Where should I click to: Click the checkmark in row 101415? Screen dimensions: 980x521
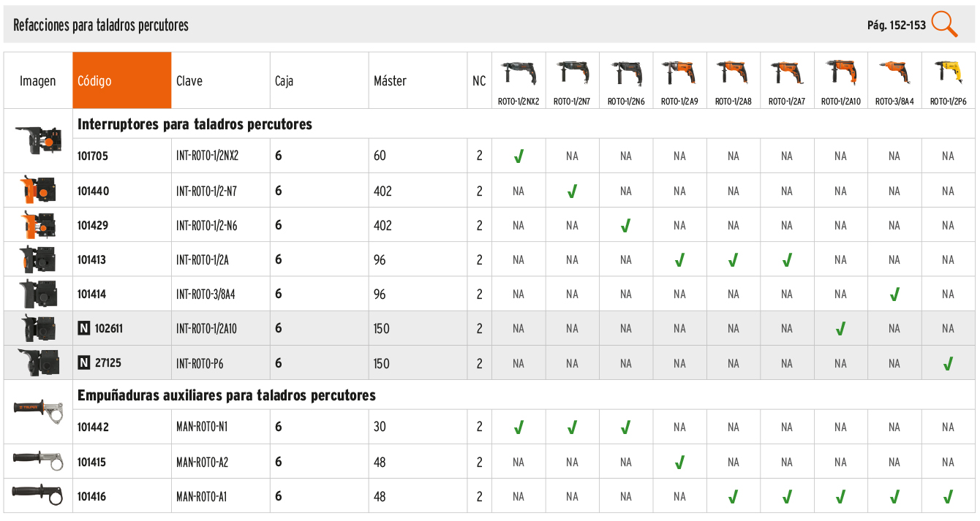pos(679,462)
